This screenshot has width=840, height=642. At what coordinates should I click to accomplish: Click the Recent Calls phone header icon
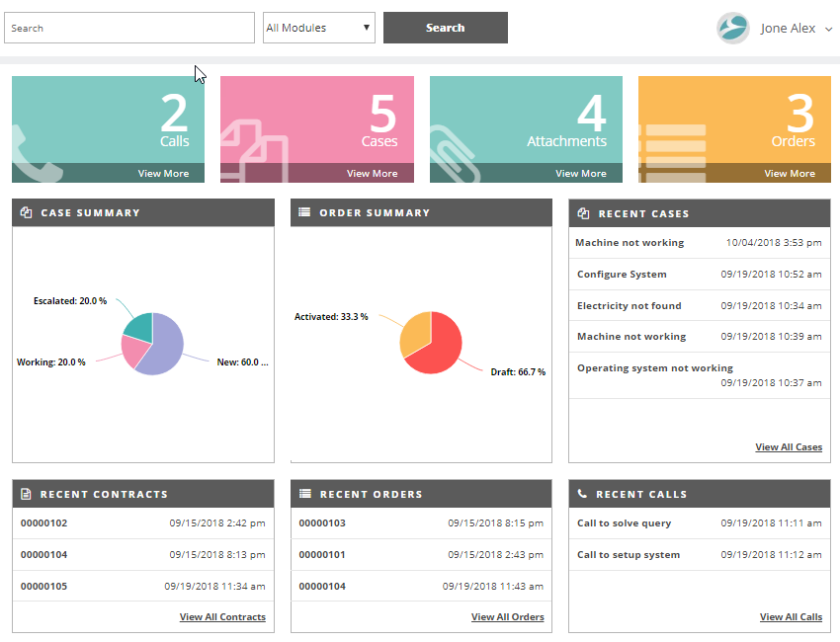coord(582,494)
